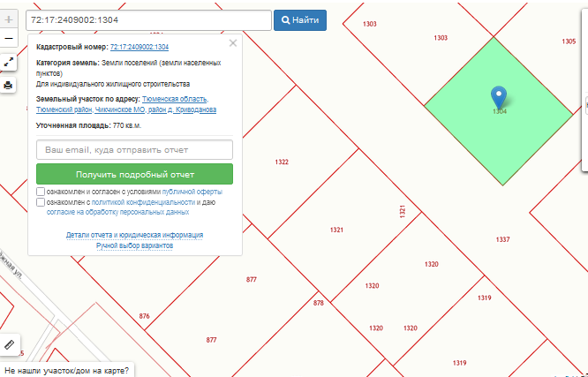Open Ручной выбор вариантов link
Screen dimensions: 588x377
point(134,245)
